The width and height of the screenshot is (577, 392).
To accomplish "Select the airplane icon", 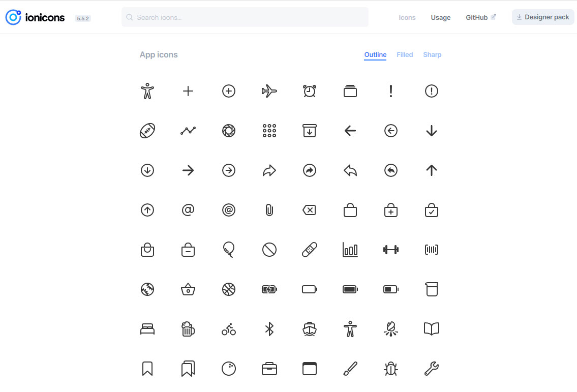I will (269, 91).
